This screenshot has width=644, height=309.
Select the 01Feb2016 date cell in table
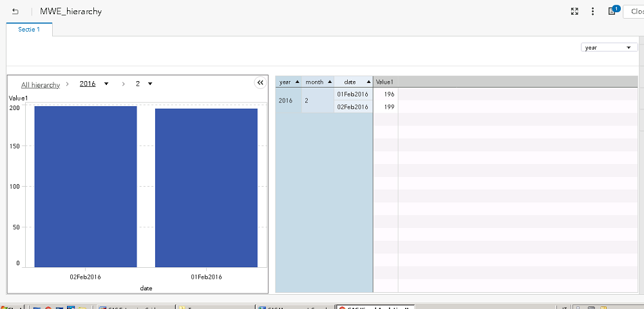pos(352,95)
